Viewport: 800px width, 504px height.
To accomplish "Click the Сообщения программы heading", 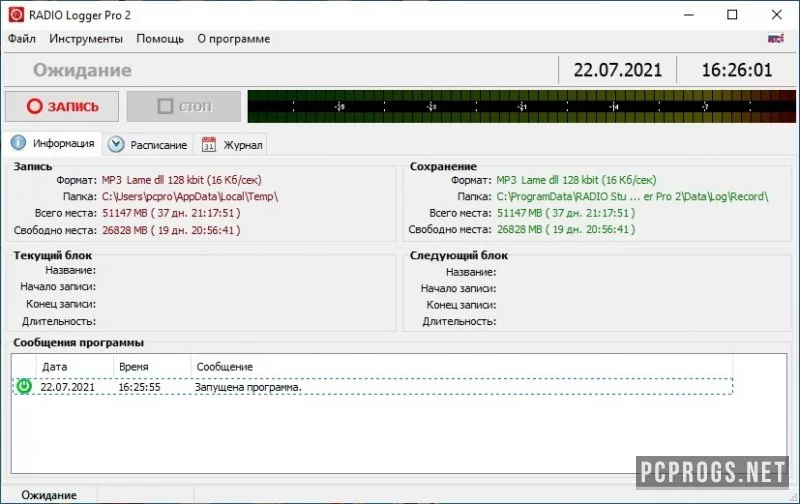I will tap(79, 342).
